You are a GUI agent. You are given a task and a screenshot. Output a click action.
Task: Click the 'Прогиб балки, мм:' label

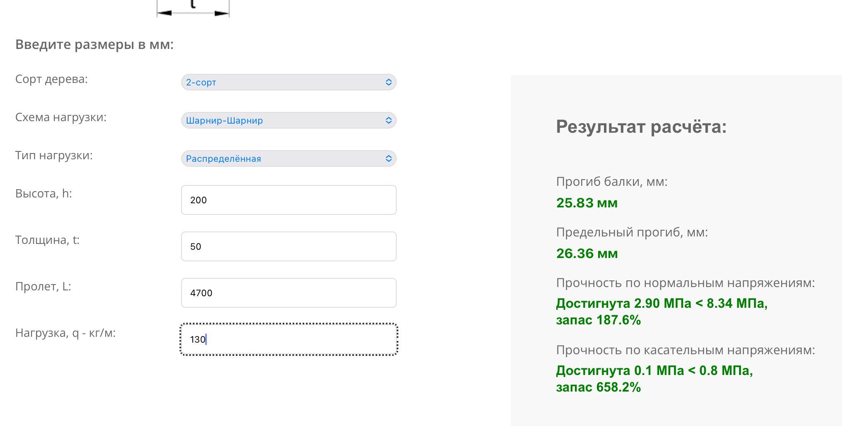coord(611,182)
